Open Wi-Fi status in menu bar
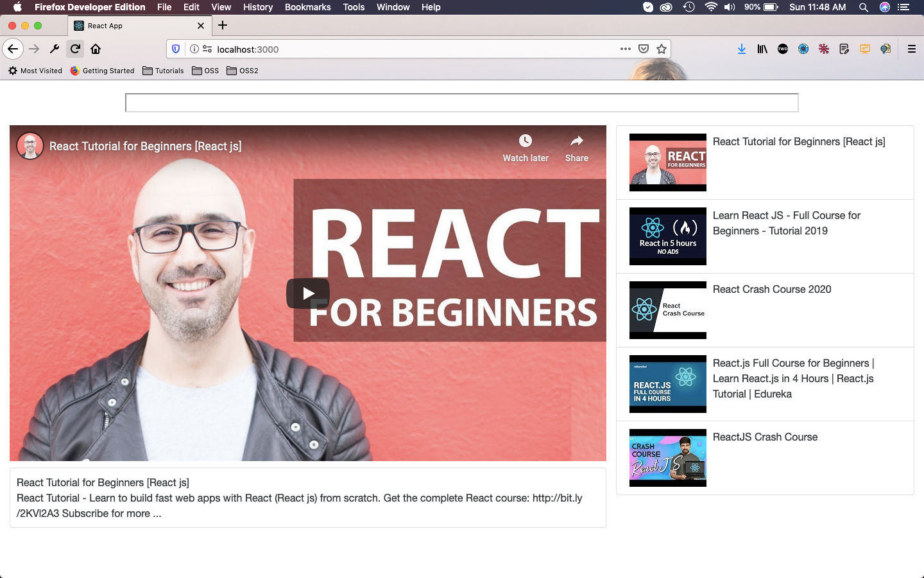 click(x=710, y=7)
